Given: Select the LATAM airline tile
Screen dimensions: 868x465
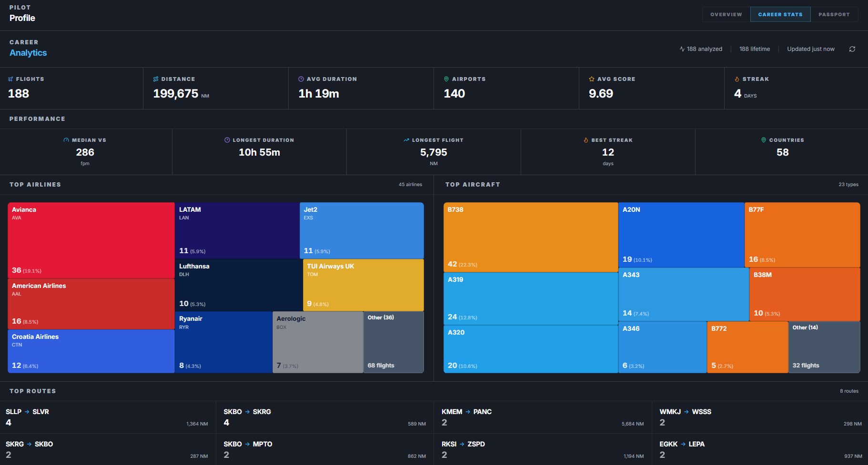Looking at the screenshot, I should click(237, 230).
